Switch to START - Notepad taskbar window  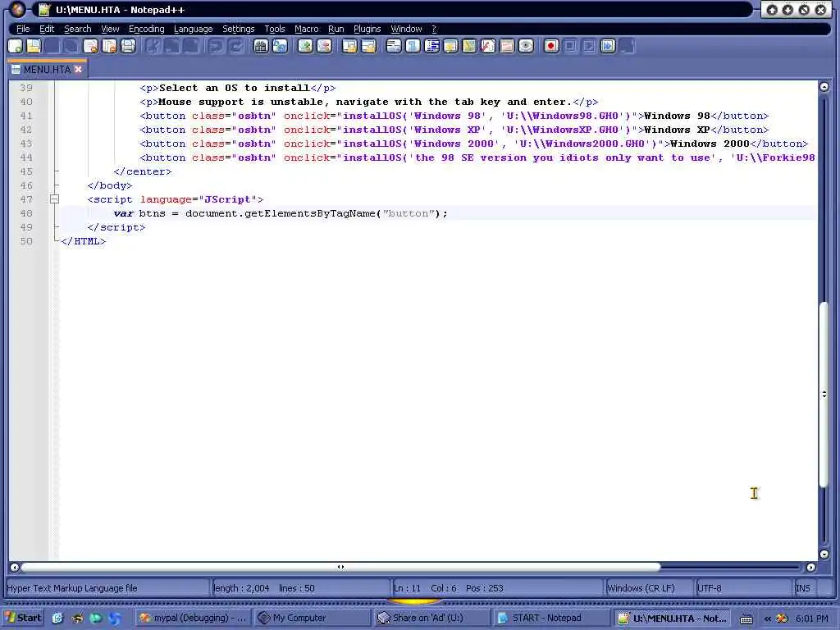coord(552,618)
